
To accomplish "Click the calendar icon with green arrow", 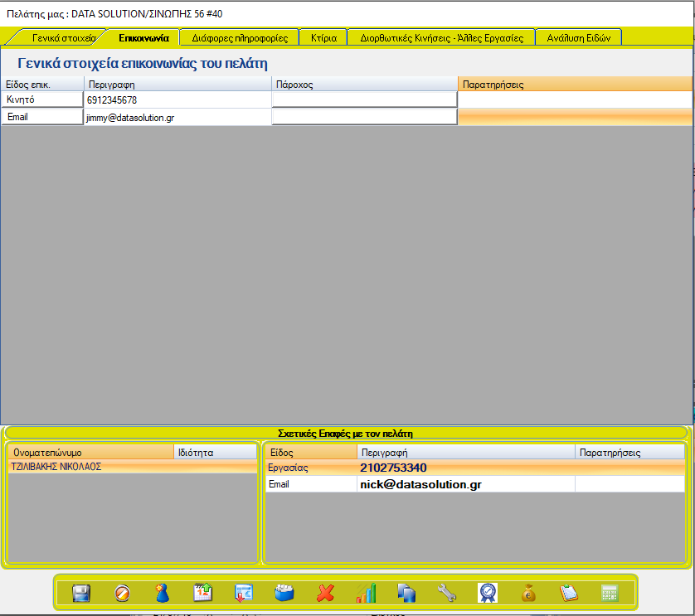I will [x=203, y=594].
